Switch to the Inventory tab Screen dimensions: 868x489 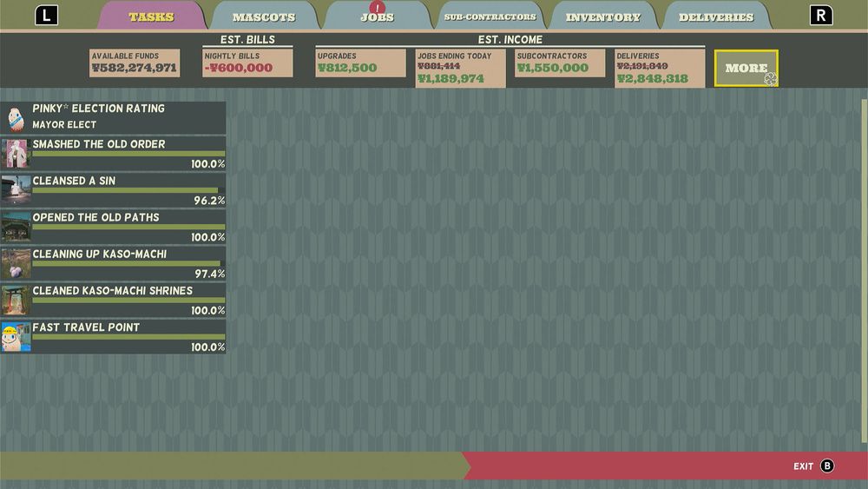pos(603,17)
